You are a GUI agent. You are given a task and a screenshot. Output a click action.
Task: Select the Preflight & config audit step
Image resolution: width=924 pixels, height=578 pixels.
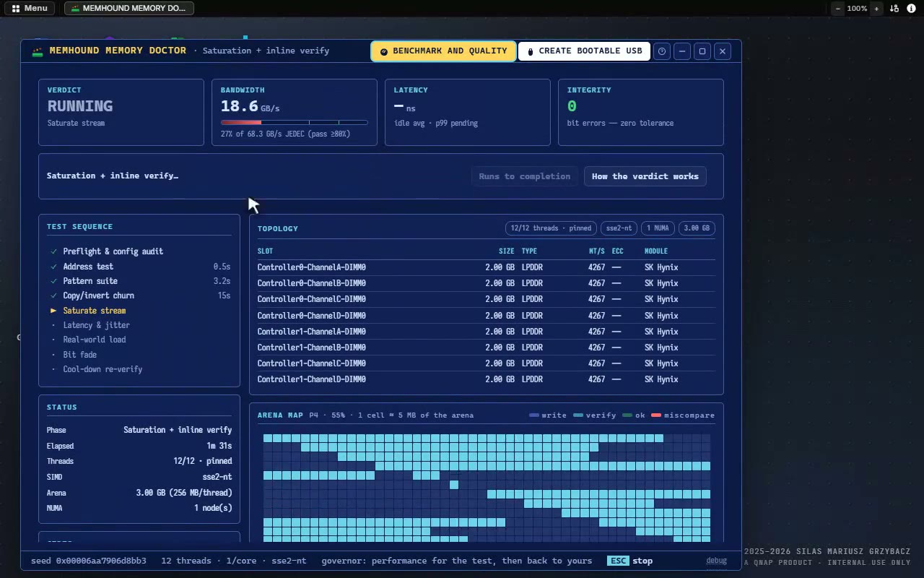(139, 251)
